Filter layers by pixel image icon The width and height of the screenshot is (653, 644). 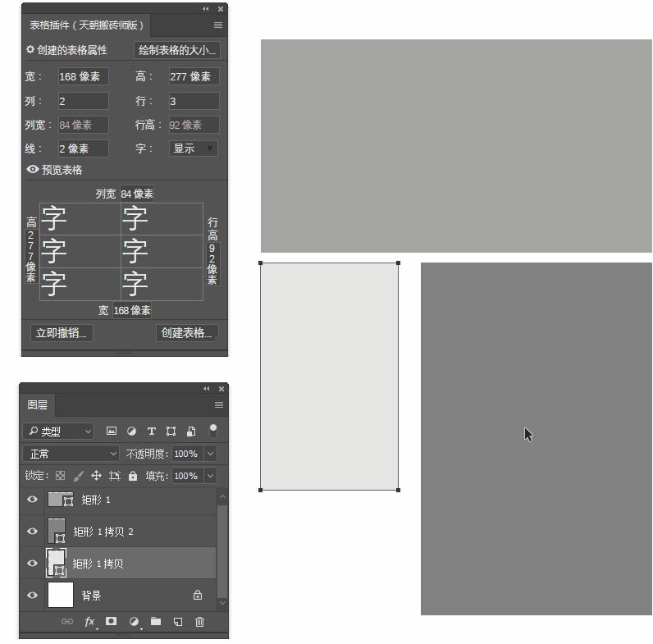[x=112, y=432]
